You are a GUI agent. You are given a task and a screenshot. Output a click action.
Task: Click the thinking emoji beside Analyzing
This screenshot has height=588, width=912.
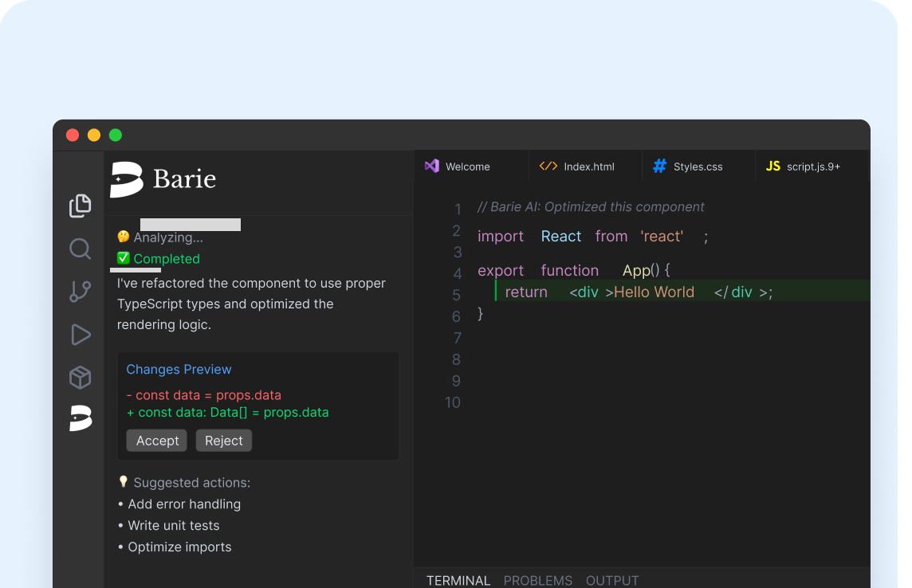coord(124,237)
